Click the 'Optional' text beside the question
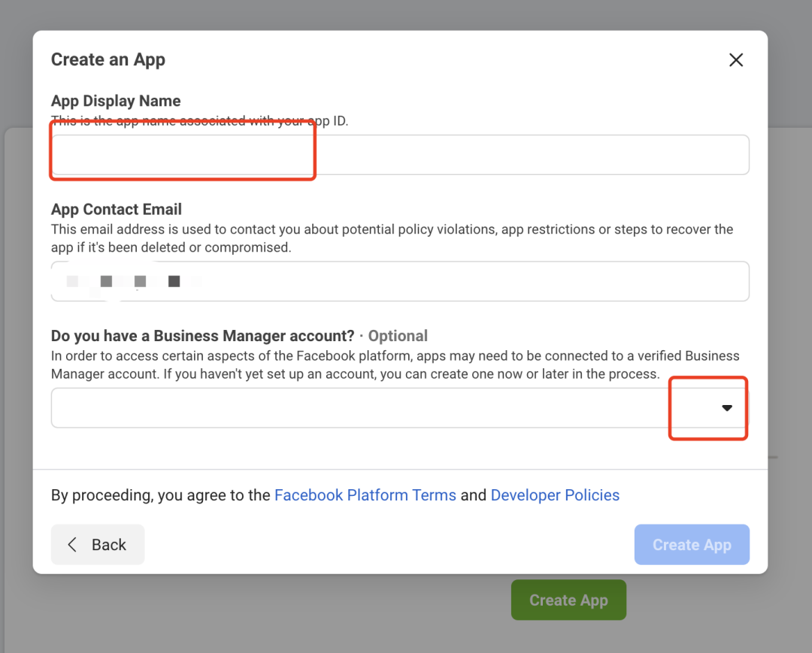The width and height of the screenshot is (812, 653). click(398, 336)
